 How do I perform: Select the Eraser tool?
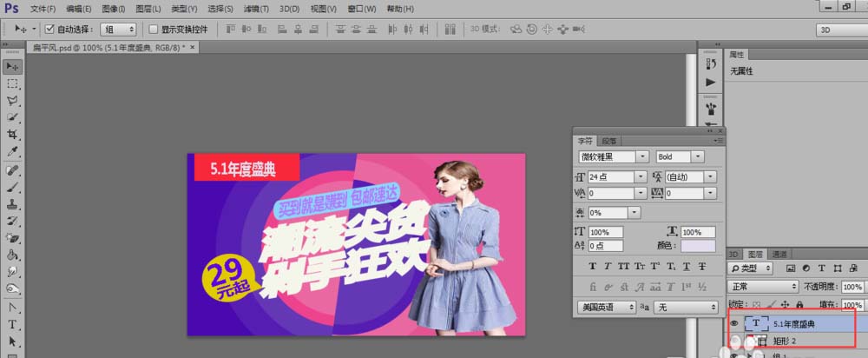12,238
